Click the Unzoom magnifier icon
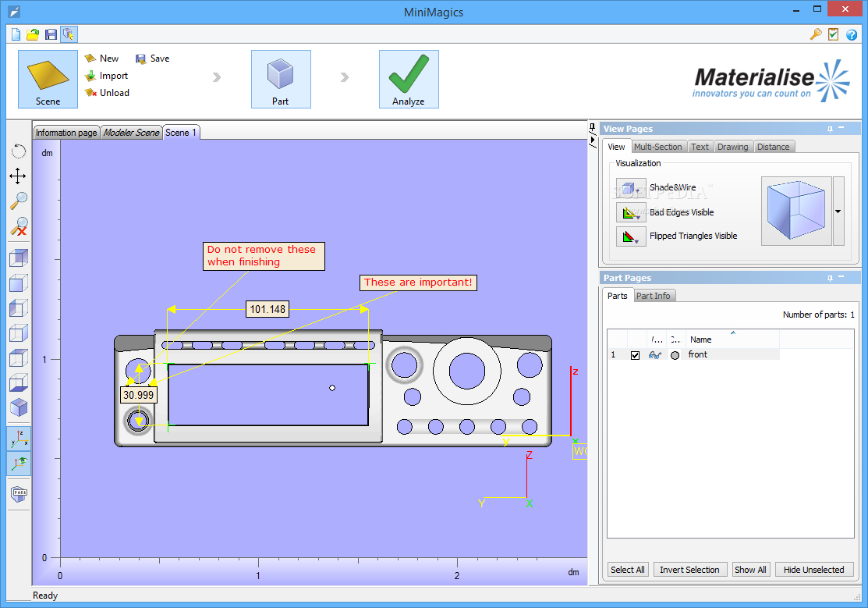Image resolution: width=868 pixels, height=608 pixels. click(x=19, y=226)
